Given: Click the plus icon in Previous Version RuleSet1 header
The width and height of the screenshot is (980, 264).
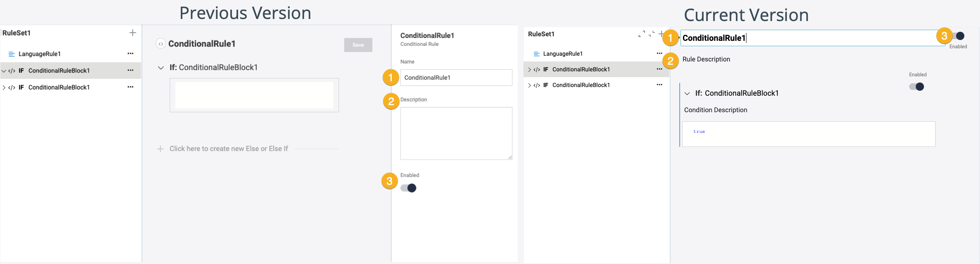Looking at the screenshot, I should pos(133,33).
